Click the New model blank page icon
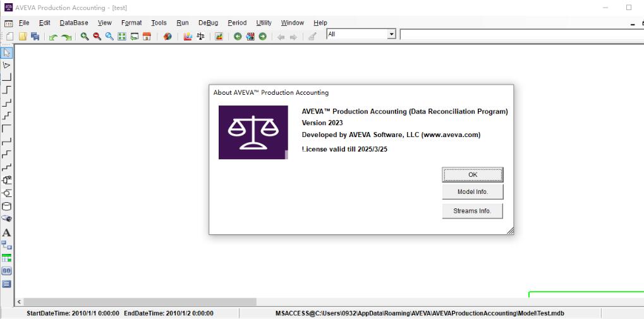644x319 pixels. [9, 37]
